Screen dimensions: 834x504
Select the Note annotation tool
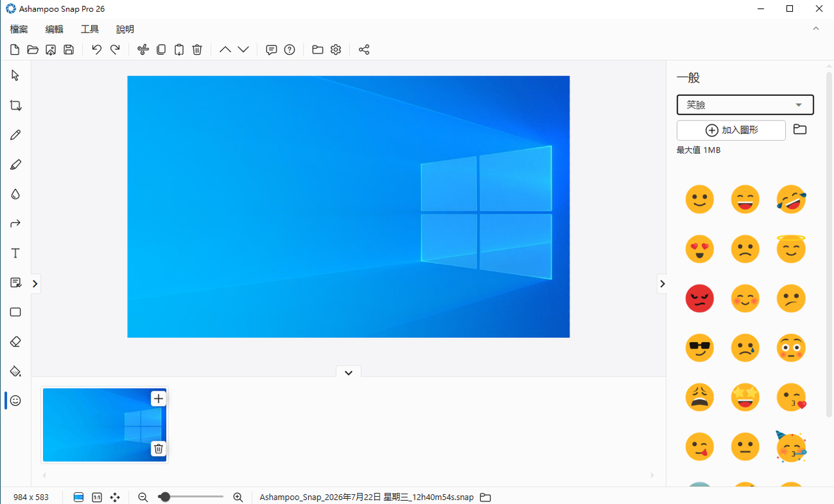click(16, 283)
